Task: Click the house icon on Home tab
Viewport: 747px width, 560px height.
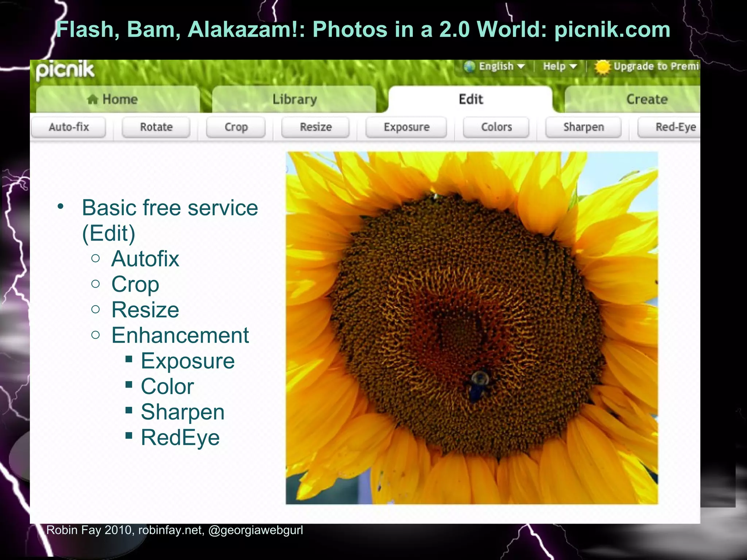Action: coord(93,99)
